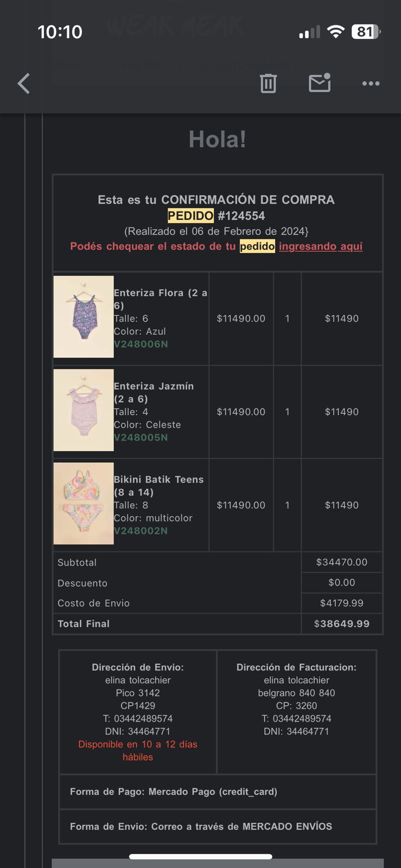Tap the Wi-Fi icon in status bar
Viewport: 401px width, 868px height.
336,32
